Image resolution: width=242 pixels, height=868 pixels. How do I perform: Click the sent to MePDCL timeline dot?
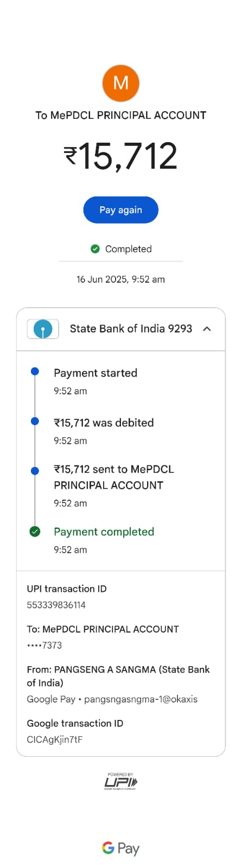pyautogui.click(x=35, y=471)
